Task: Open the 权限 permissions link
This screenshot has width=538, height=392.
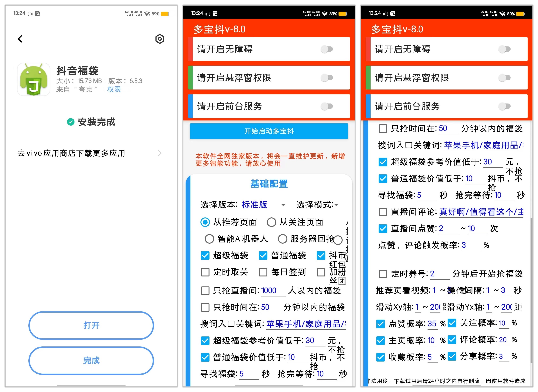Action: (x=114, y=89)
